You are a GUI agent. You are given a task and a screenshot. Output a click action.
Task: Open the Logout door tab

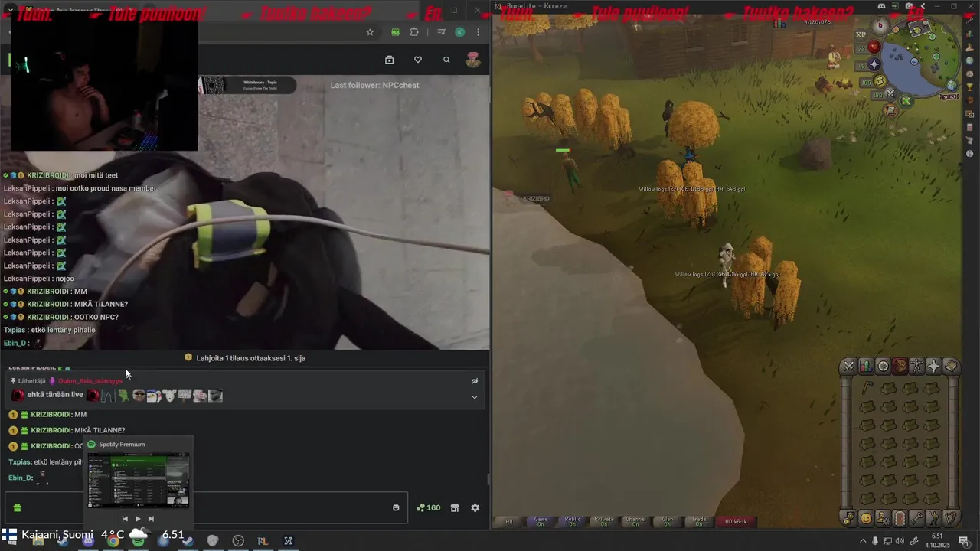[900, 518]
